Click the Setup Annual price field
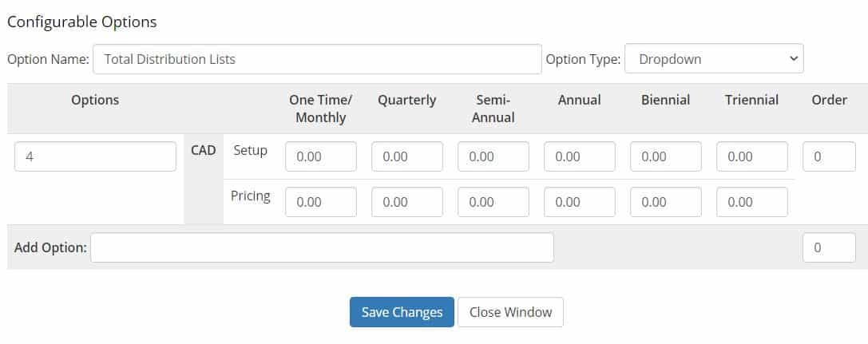 pyautogui.click(x=580, y=156)
